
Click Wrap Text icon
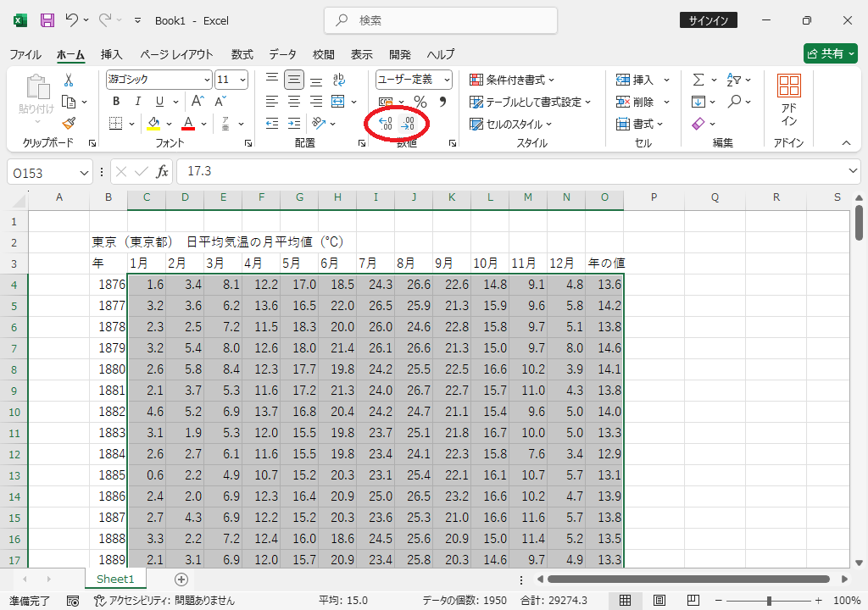[x=339, y=80]
